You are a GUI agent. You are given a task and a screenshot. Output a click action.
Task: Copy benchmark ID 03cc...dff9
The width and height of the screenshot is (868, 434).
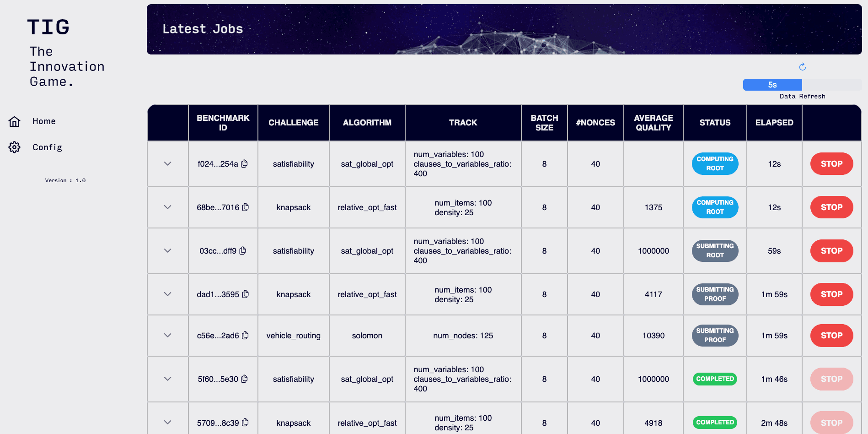tap(243, 250)
